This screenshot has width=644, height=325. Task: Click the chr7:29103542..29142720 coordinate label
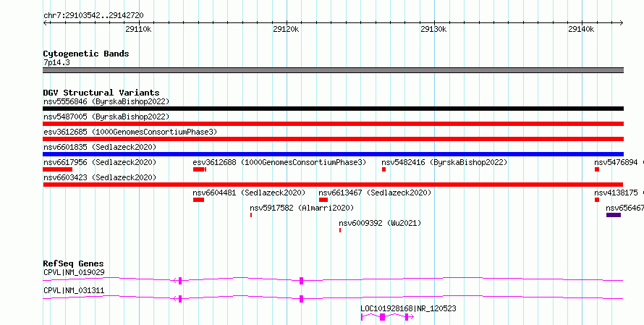tap(93, 16)
